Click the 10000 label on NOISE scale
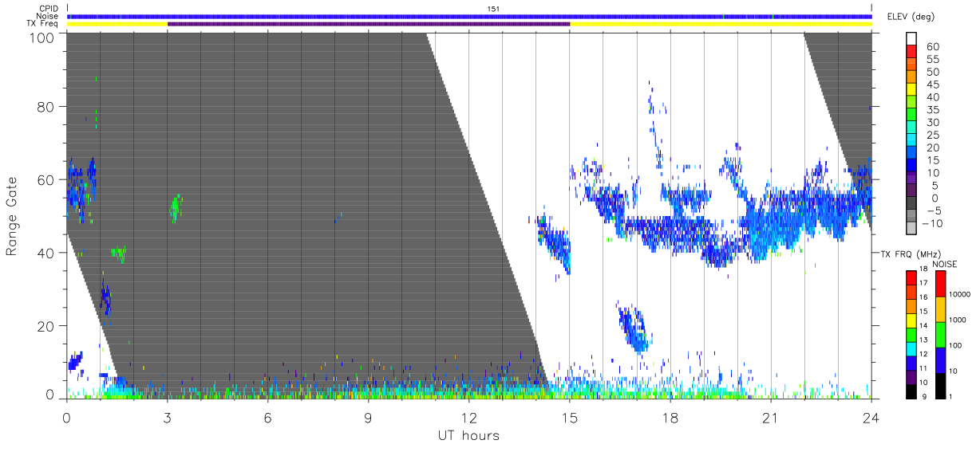 point(960,294)
